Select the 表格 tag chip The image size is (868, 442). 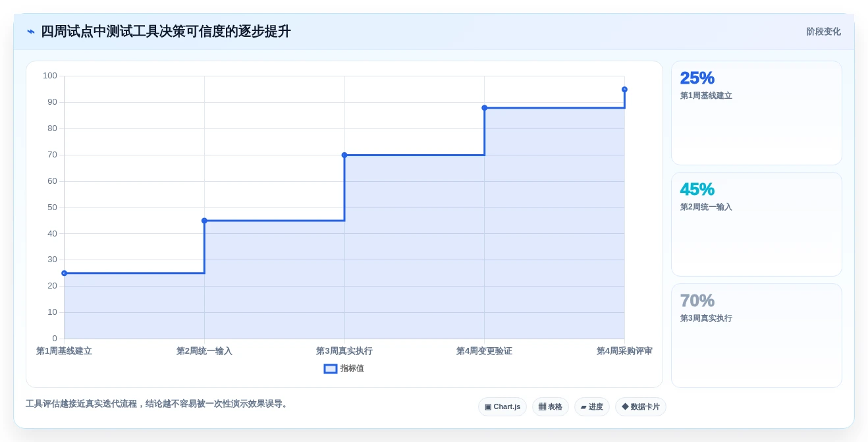pyautogui.click(x=551, y=406)
